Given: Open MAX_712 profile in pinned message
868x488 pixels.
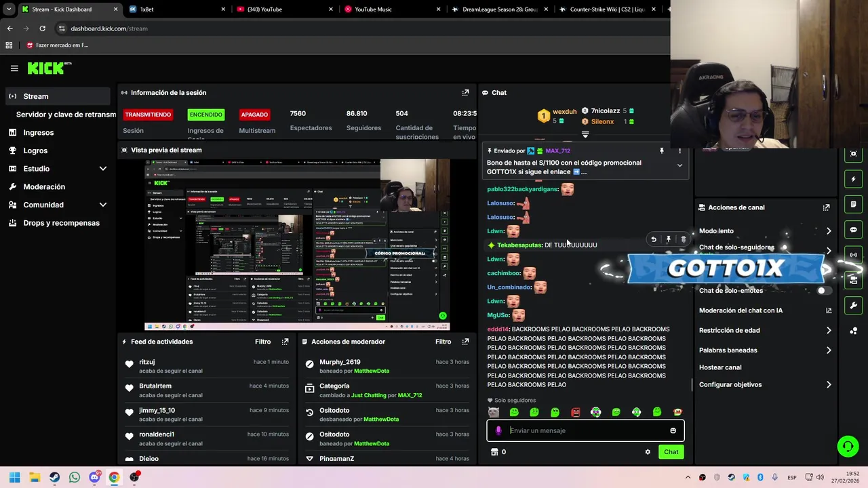Looking at the screenshot, I should coord(557,151).
